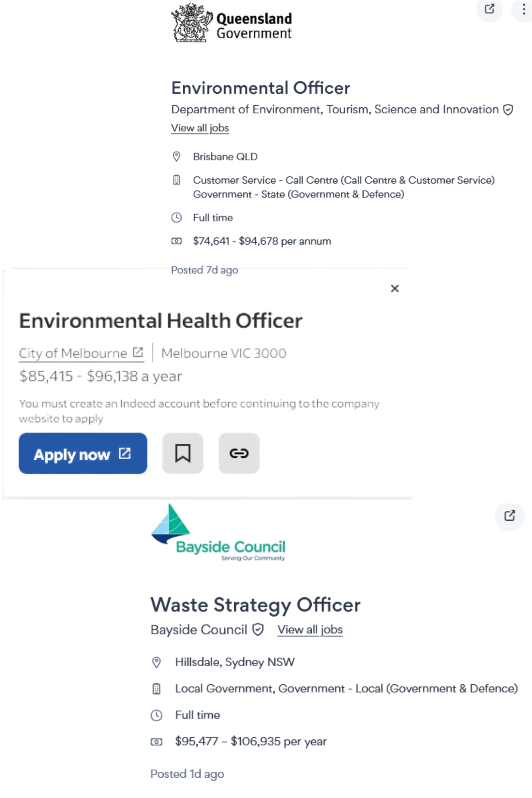Screen dimensions: 532x798
Task: Select the Posted 7d ago text
Action: [x=205, y=270]
